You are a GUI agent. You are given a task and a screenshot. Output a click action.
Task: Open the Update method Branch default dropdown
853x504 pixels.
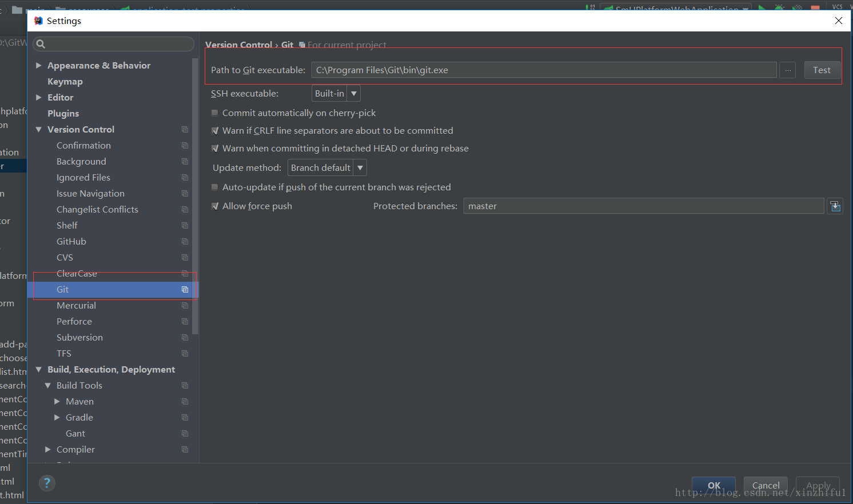point(327,168)
